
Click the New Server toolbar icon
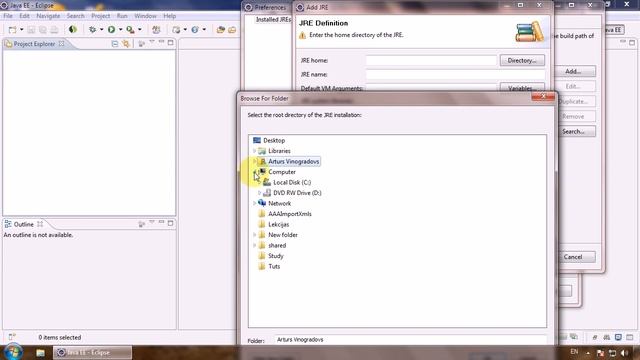point(156,30)
